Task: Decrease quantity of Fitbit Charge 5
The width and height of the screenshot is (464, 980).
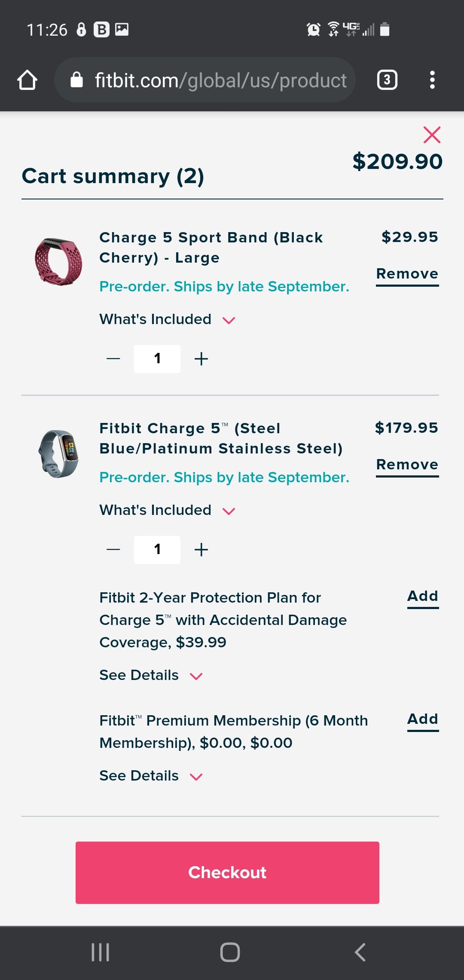Action: point(113,550)
